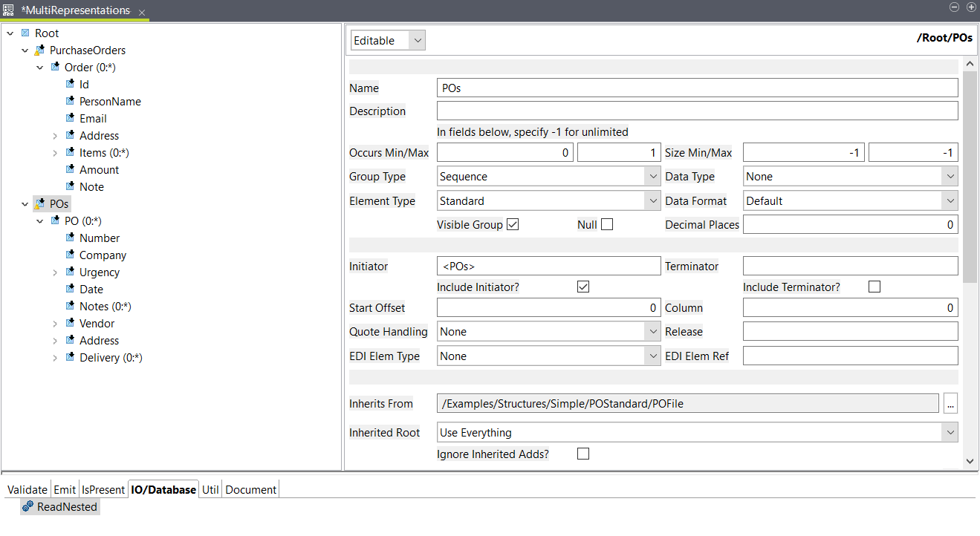Open the Group Type dropdown showing Sequence
Screen dimensions: 980x536
point(651,176)
